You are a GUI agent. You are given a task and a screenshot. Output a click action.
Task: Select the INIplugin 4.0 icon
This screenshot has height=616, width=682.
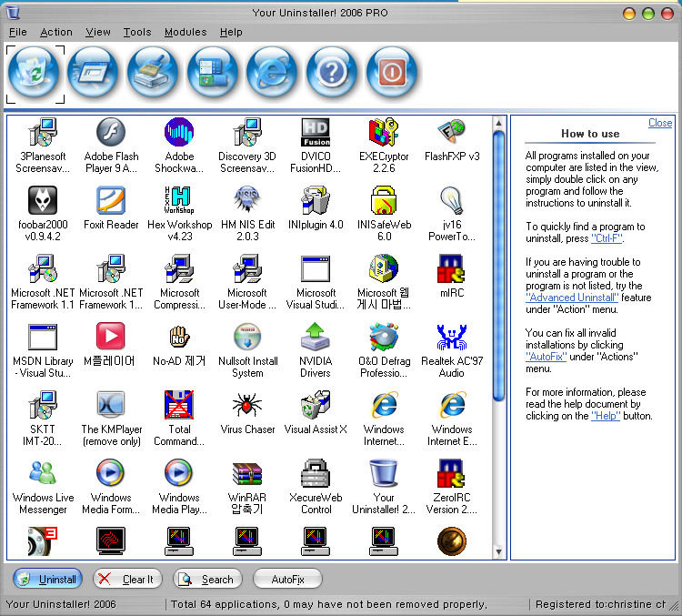[x=316, y=200]
